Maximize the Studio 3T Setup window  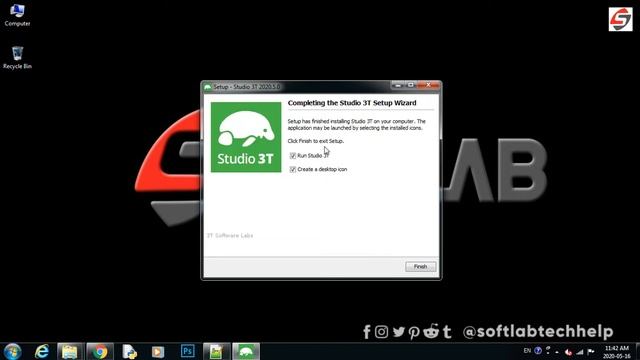tap(411, 85)
